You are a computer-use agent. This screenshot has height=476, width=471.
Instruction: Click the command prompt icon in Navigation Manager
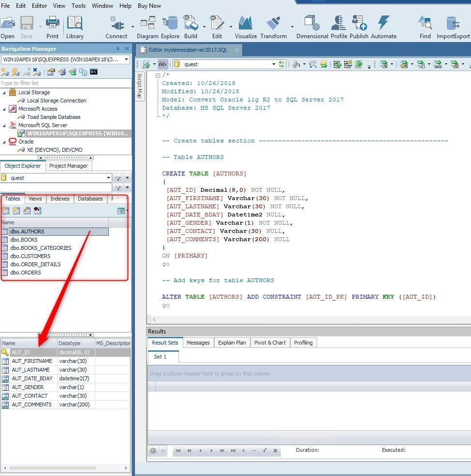[94, 72]
